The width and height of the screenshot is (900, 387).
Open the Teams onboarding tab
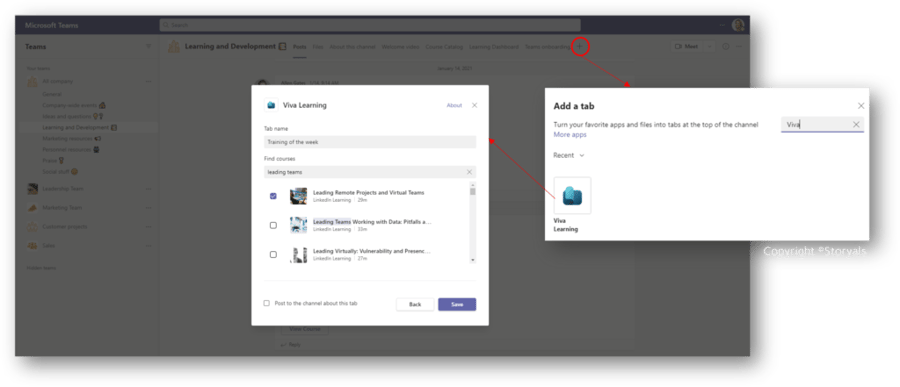click(x=547, y=47)
